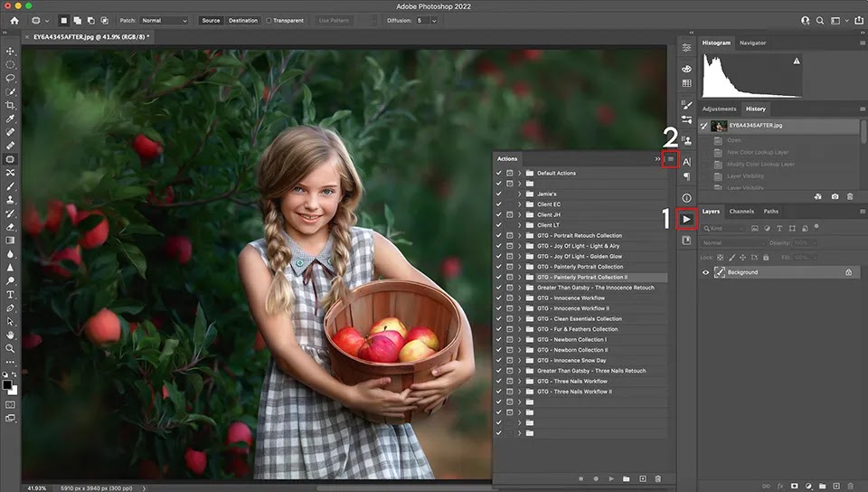Screen dimensions: 868x492
Task: Toggle layer filtering switch in Layers panel
Action: coord(816,227)
